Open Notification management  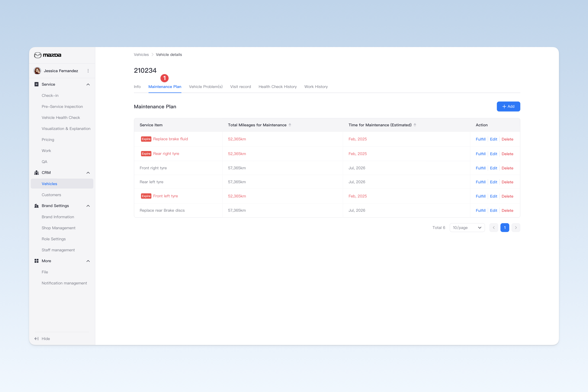(x=64, y=283)
